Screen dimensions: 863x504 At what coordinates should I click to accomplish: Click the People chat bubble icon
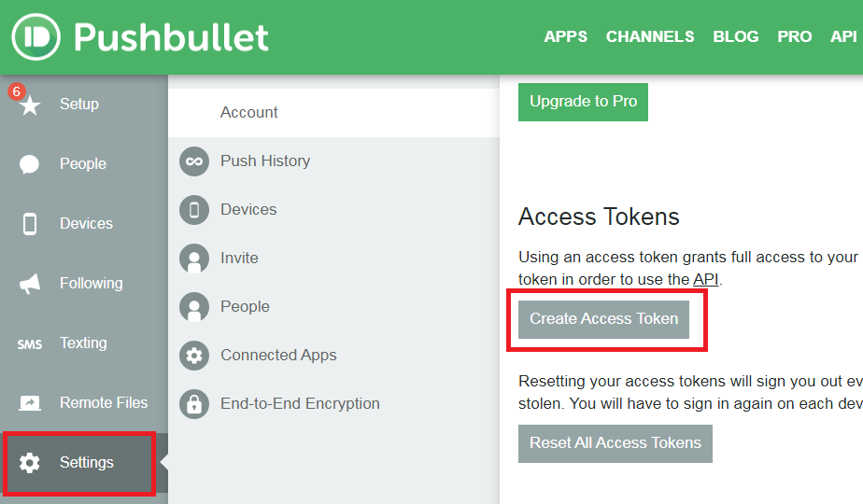pos(30,164)
